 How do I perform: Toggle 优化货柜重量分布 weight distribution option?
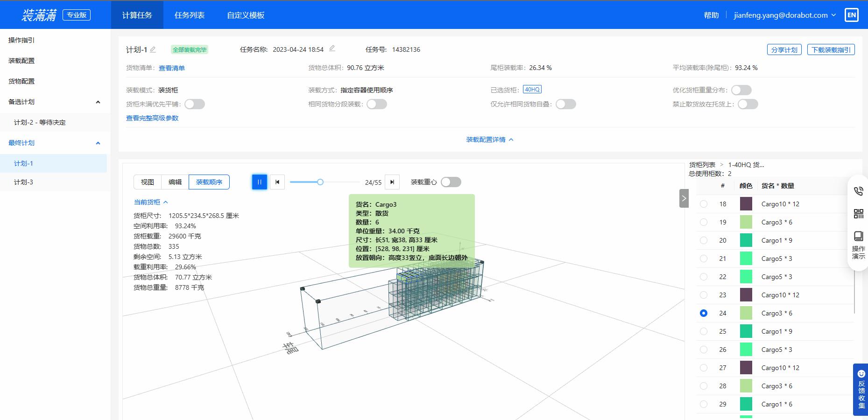pos(741,90)
